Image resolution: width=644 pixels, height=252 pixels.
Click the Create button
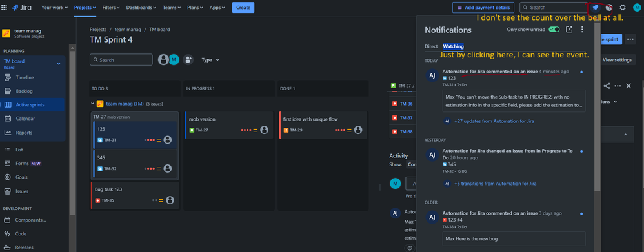pyautogui.click(x=243, y=7)
